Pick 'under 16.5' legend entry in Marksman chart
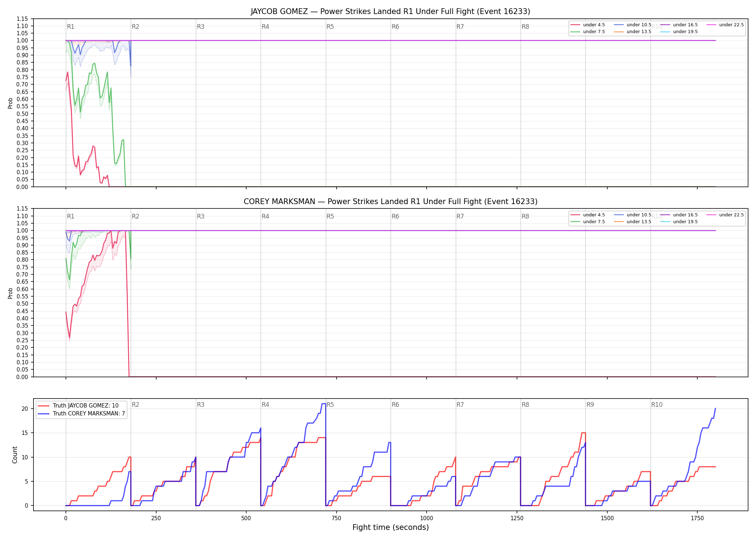 pyautogui.click(x=679, y=215)
